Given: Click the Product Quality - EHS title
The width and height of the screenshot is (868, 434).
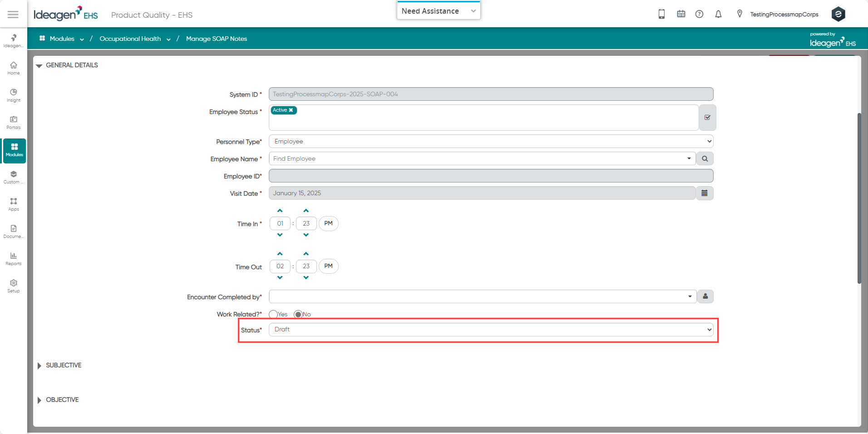Looking at the screenshot, I should (152, 15).
